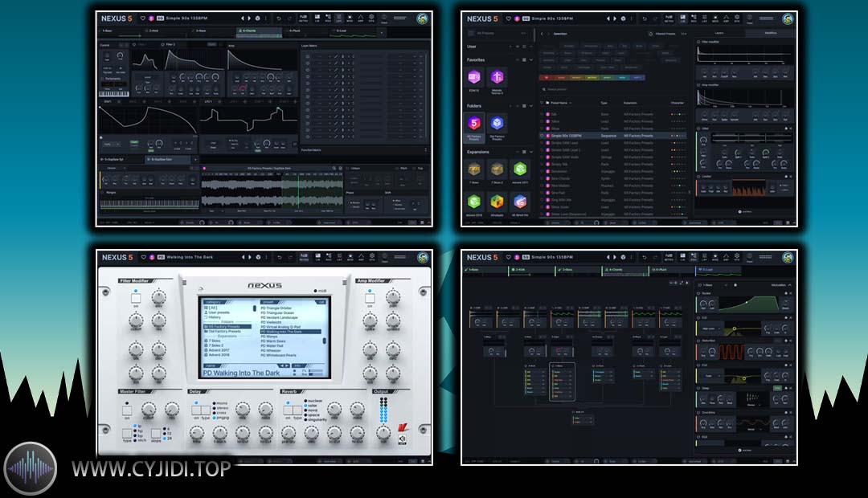Select the NX Factory Presets folder icon
868x498 pixels.
474,123
